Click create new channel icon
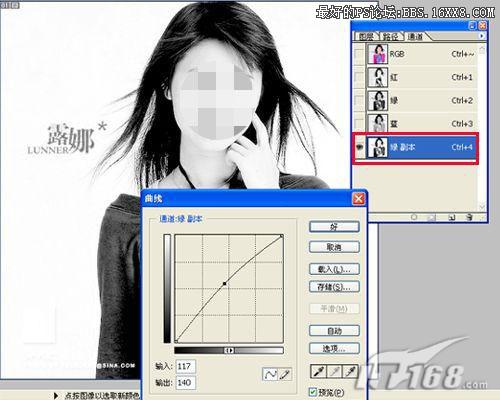500x400 pixels. coord(452,217)
